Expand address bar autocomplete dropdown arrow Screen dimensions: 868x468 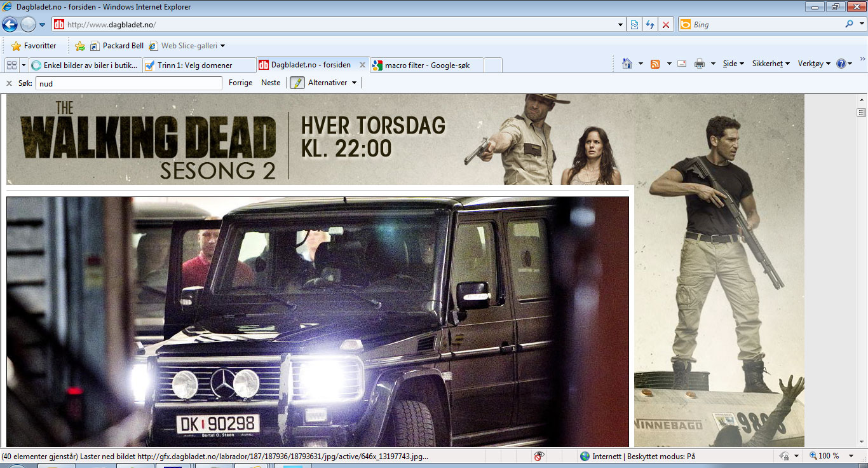coord(621,25)
